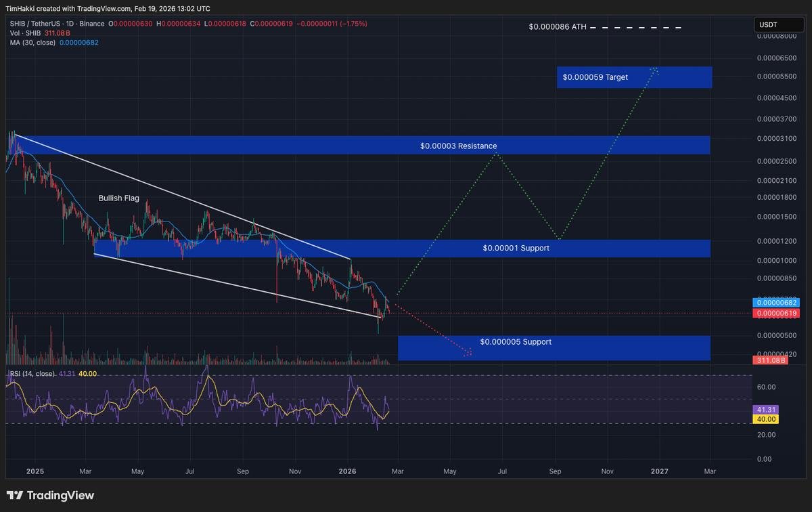This screenshot has width=812, height=512.
Task: Click the MA (30, close) indicator legend
Action: pyautogui.click(x=34, y=41)
